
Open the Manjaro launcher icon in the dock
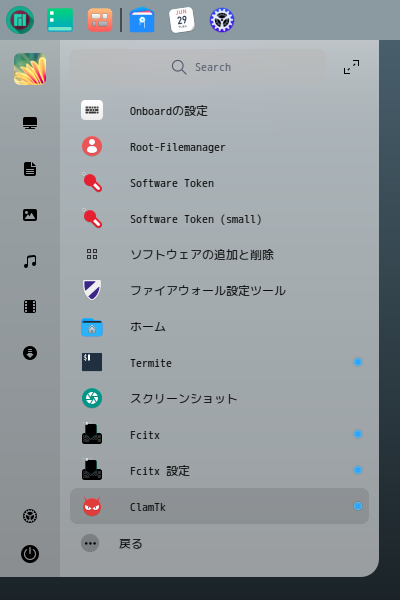tap(20, 20)
